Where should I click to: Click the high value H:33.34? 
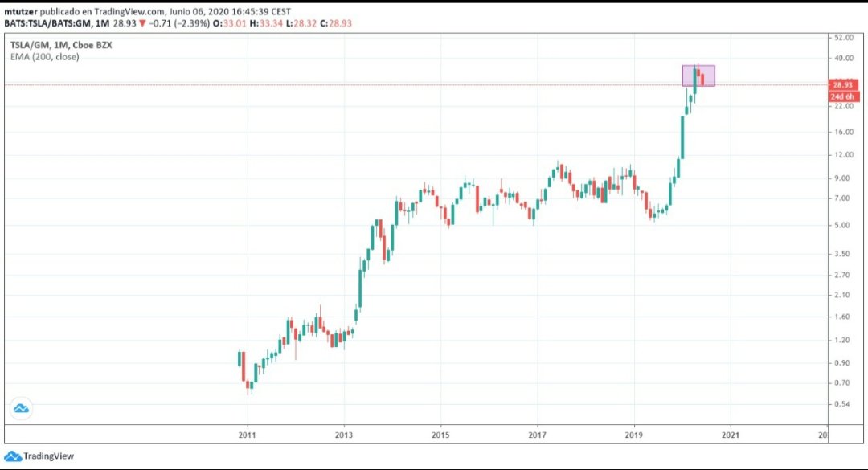click(x=266, y=23)
